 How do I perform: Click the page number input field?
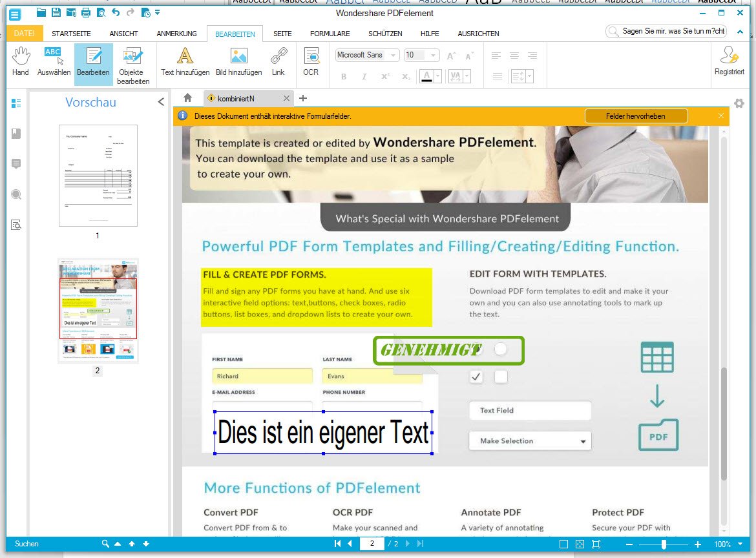[x=373, y=544]
